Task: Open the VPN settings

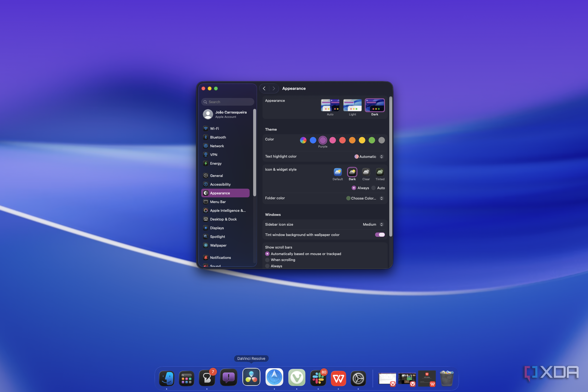Action: pos(225,155)
